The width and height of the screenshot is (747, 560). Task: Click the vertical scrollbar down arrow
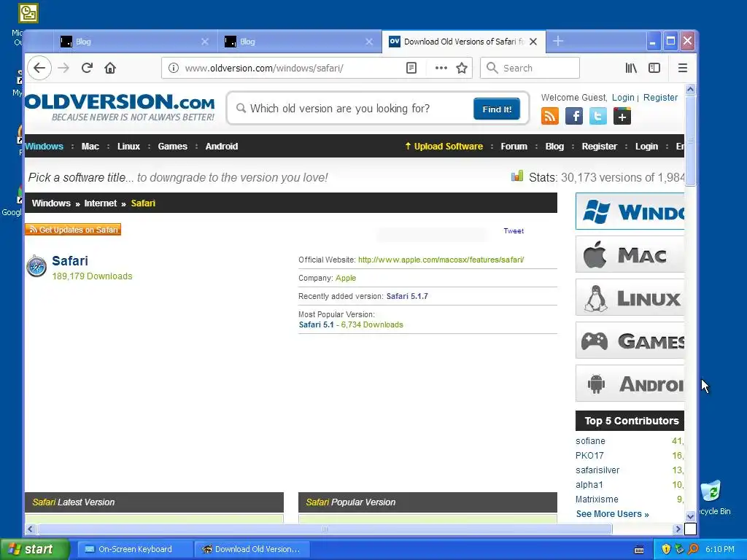690,517
